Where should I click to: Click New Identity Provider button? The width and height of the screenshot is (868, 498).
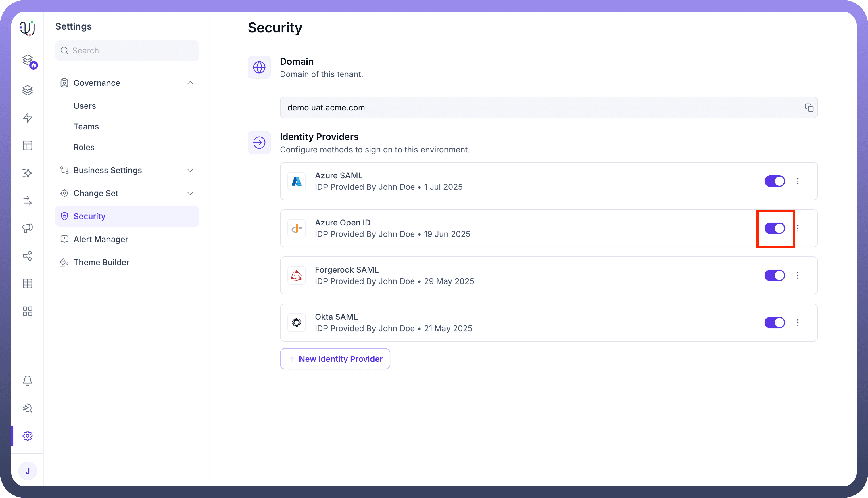(335, 359)
